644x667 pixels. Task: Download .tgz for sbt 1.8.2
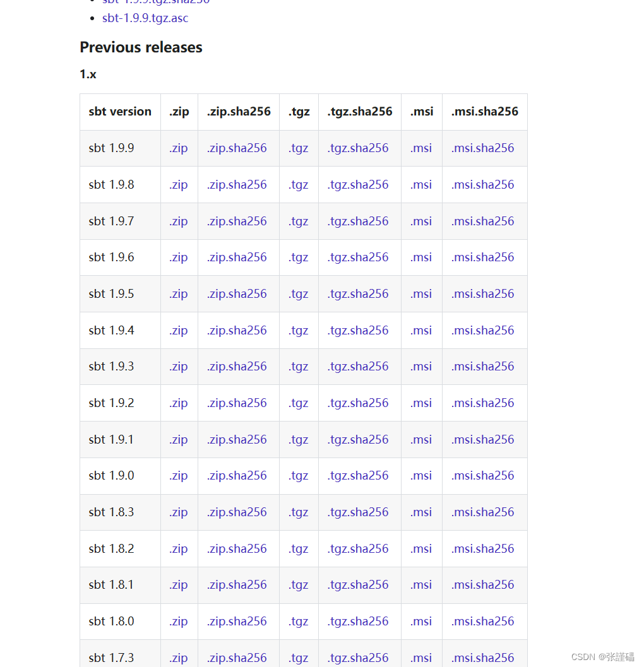point(299,549)
